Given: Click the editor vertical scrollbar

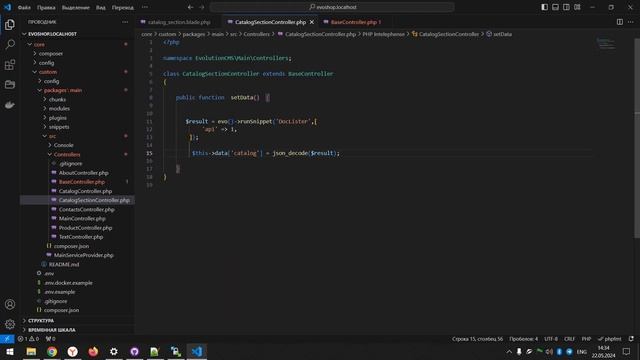Looking at the screenshot, I should (637, 139).
